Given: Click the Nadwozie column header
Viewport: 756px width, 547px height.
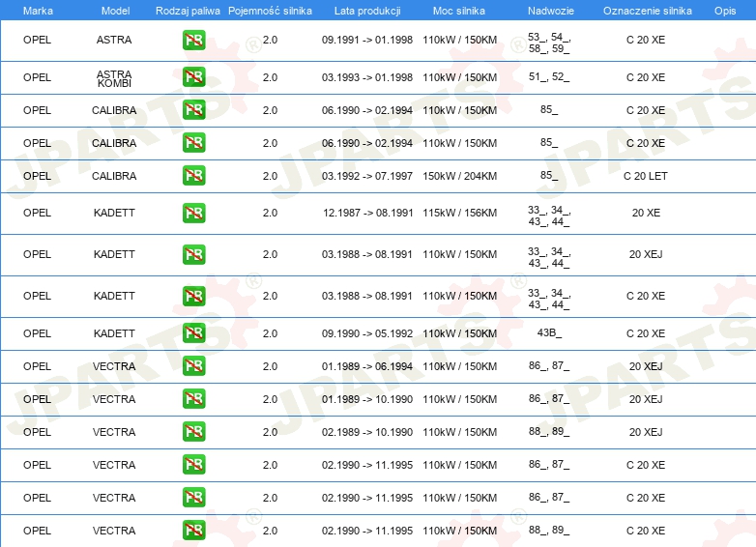Looking at the screenshot, I should [x=548, y=10].
